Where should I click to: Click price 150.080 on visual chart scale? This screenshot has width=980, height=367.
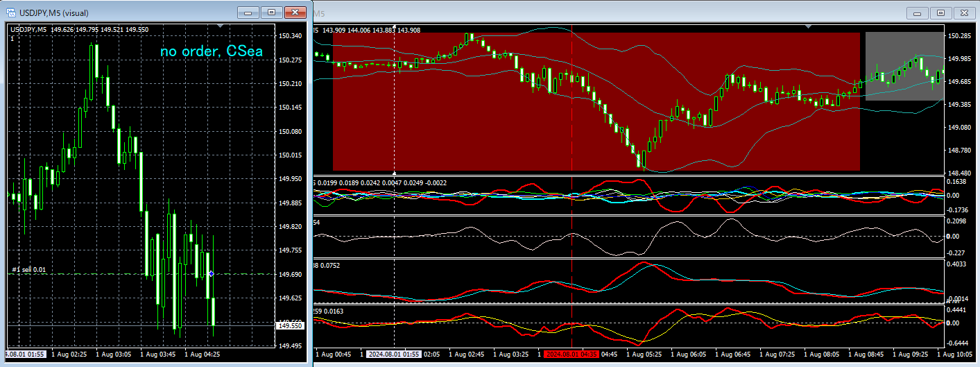(289, 131)
